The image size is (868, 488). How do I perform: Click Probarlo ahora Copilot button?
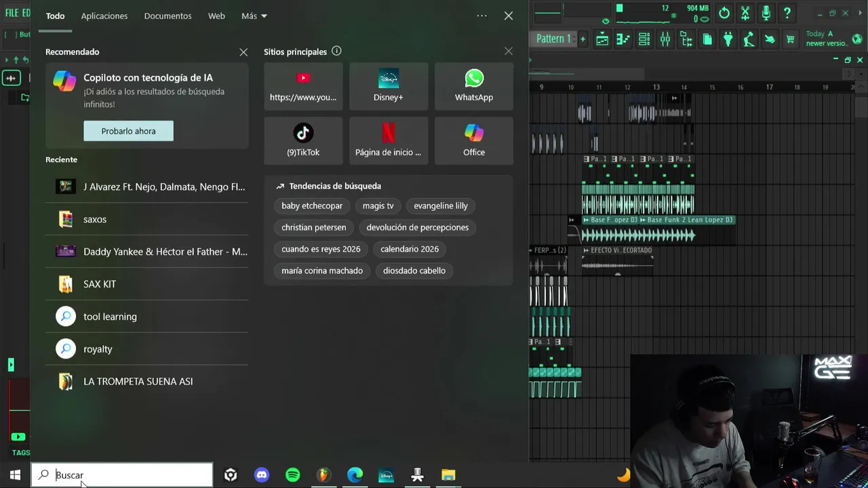[x=128, y=131]
